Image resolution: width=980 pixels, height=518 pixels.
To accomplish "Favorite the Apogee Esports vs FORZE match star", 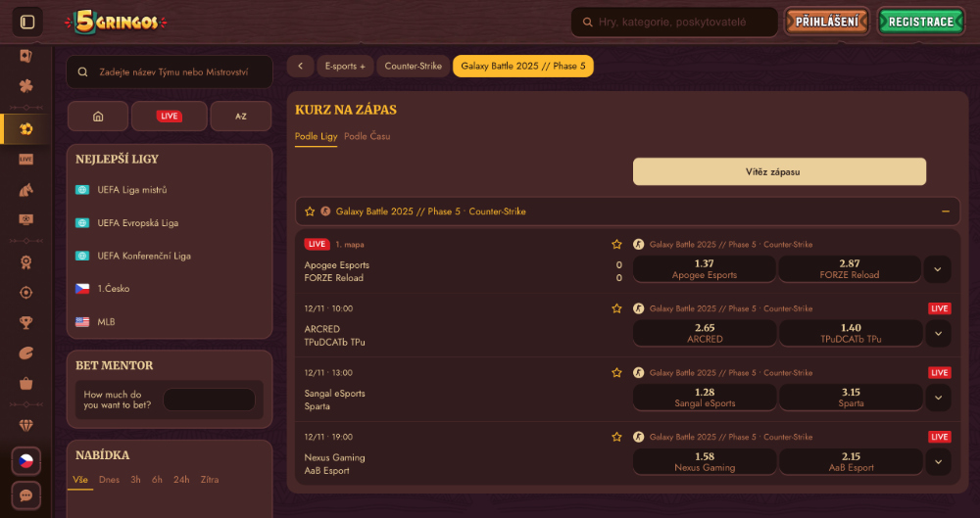I will click(616, 244).
